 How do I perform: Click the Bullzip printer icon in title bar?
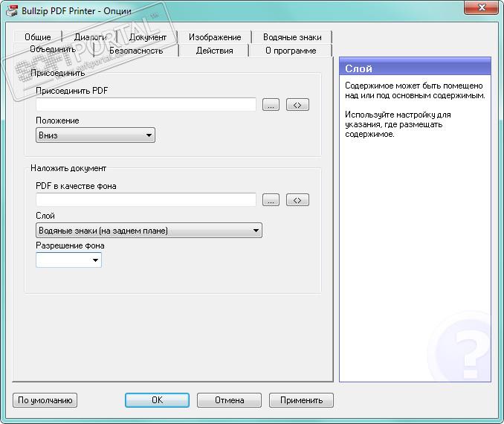pyautogui.click(x=12, y=11)
